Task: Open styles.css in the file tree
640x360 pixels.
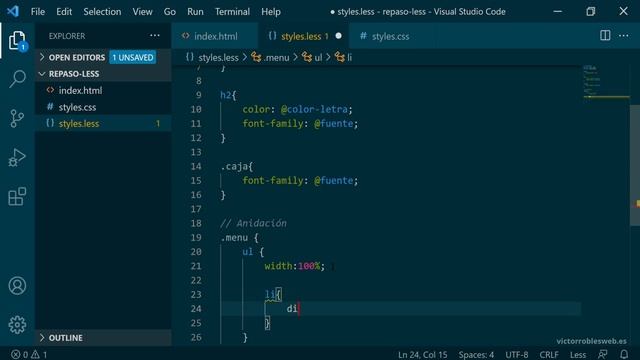Action: 78,107
